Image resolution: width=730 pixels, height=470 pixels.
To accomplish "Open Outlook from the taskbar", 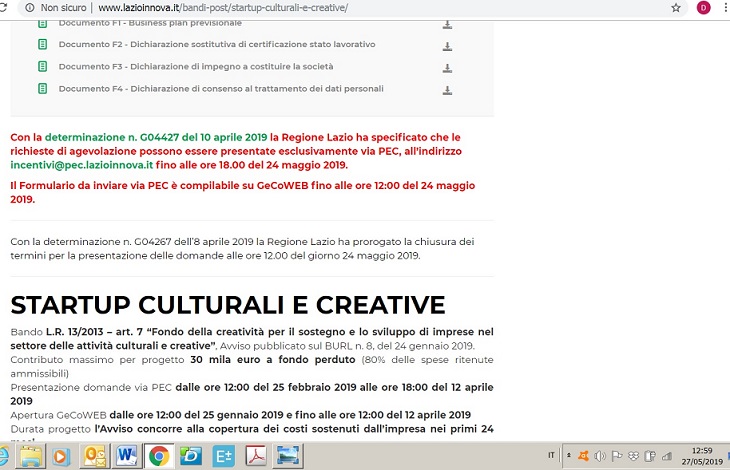I will [95, 456].
